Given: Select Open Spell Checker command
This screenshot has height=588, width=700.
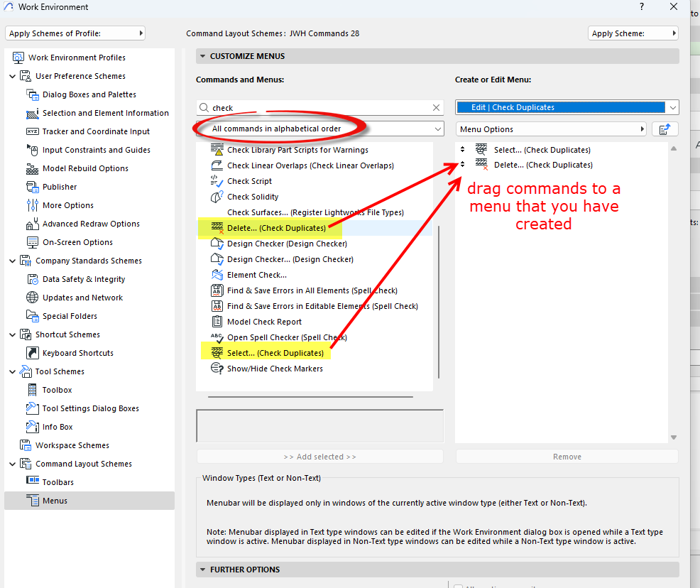Looking at the screenshot, I should [x=287, y=337].
